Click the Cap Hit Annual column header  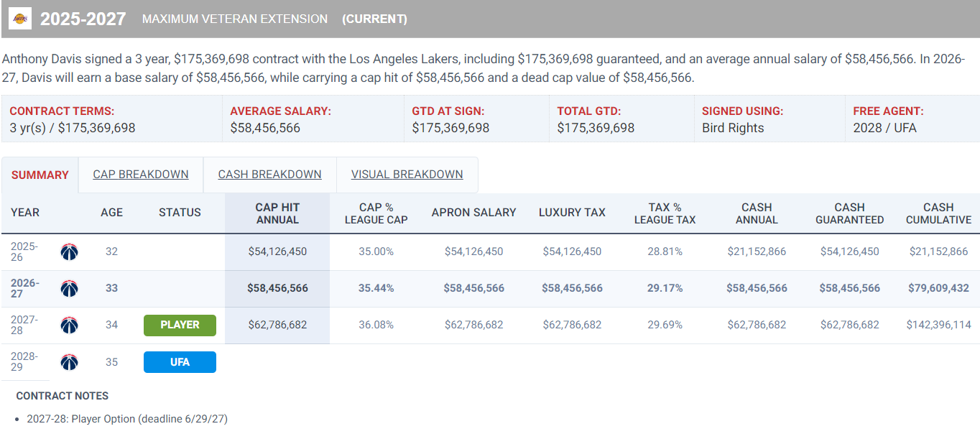277,213
